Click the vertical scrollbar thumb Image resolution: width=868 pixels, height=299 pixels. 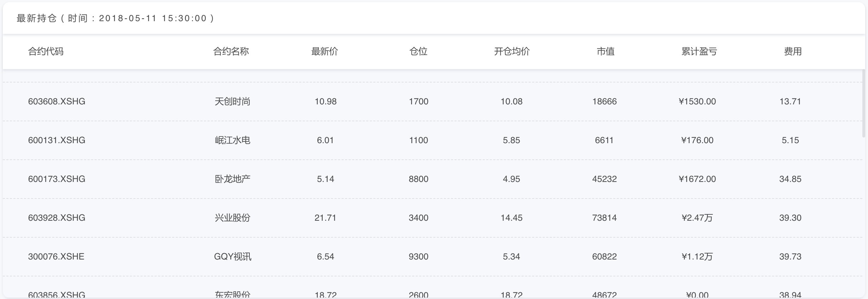point(863,103)
